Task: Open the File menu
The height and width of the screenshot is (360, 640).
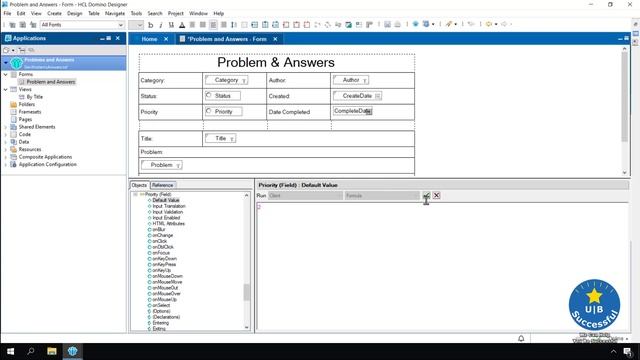Action: click(x=7, y=13)
